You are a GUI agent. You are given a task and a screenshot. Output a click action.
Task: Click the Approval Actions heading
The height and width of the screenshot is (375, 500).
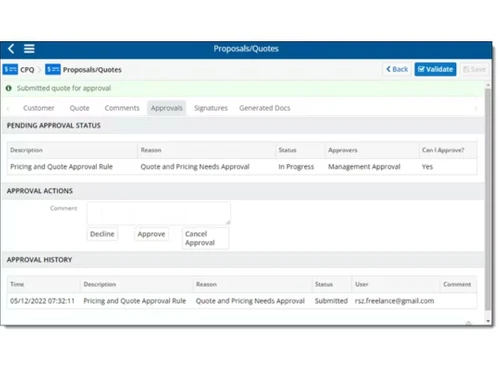click(40, 191)
